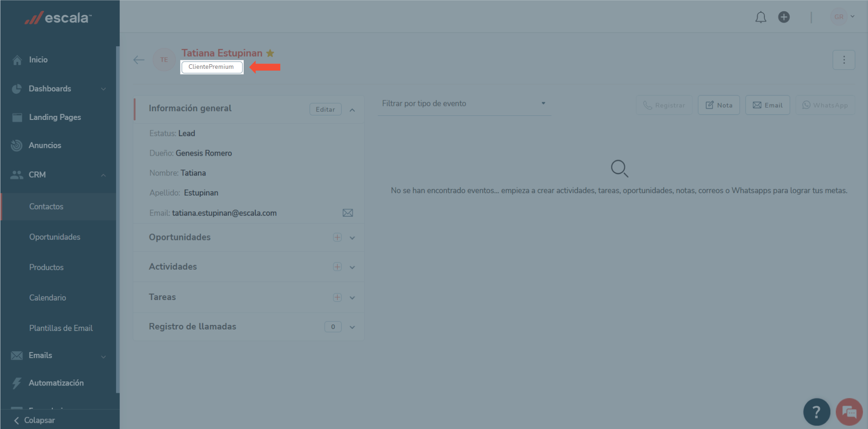Image resolution: width=868 pixels, height=429 pixels.
Task: Click the Automatización lightning icon
Action: coord(17,383)
